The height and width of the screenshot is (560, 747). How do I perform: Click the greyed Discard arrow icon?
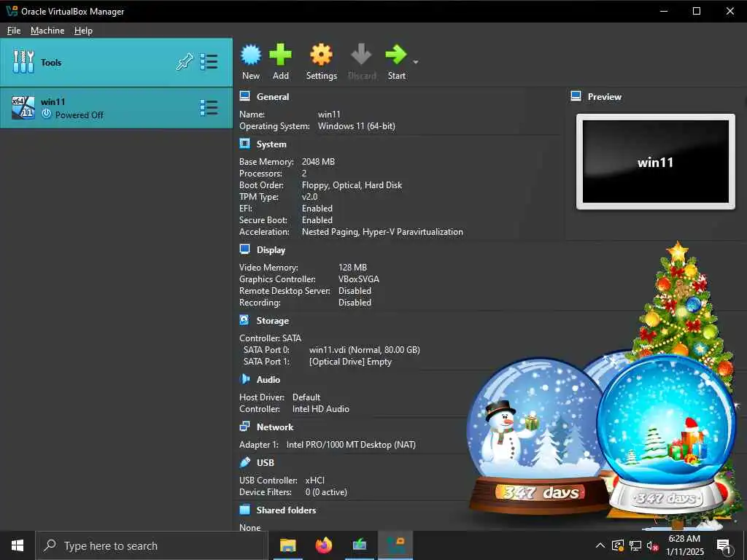(x=362, y=54)
